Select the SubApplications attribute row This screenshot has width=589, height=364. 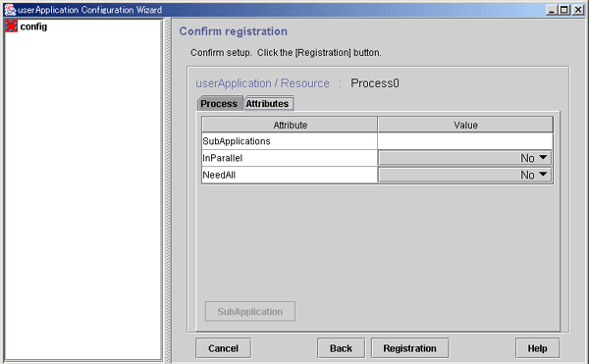[377, 141]
